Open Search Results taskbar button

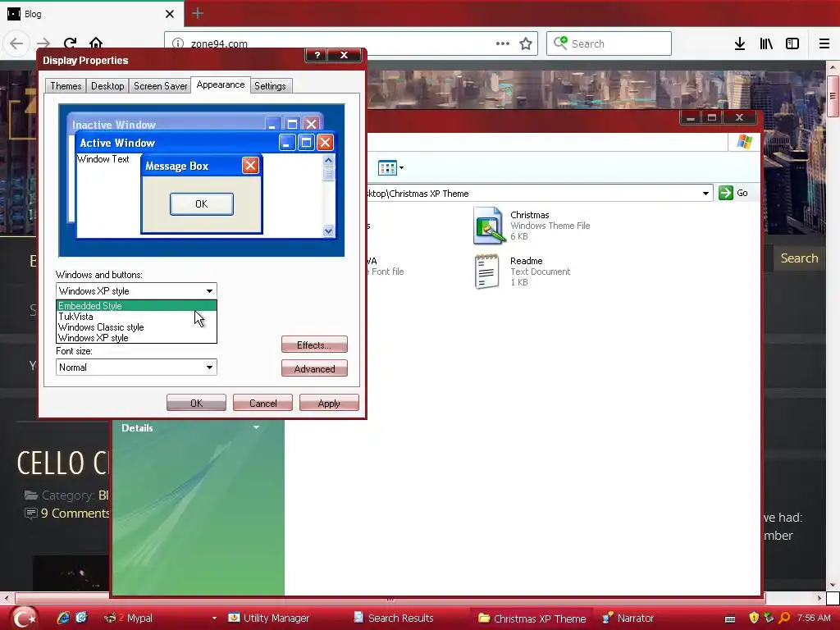pos(393,619)
